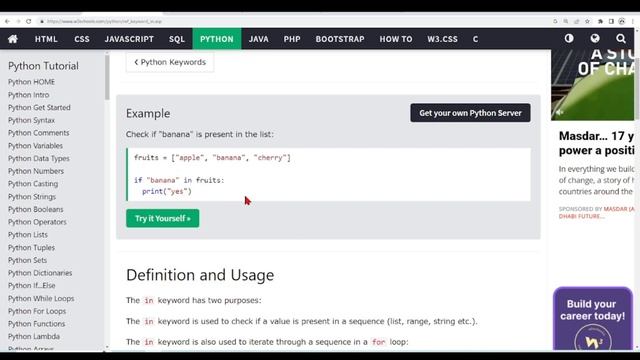Open the HOW TO tab
This screenshot has height=360, width=640.
pos(396,39)
